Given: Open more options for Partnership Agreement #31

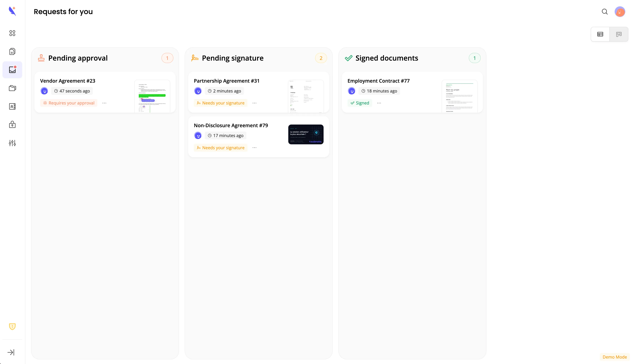Looking at the screenshot, I should pyautogui.click(x=254, y=103).
